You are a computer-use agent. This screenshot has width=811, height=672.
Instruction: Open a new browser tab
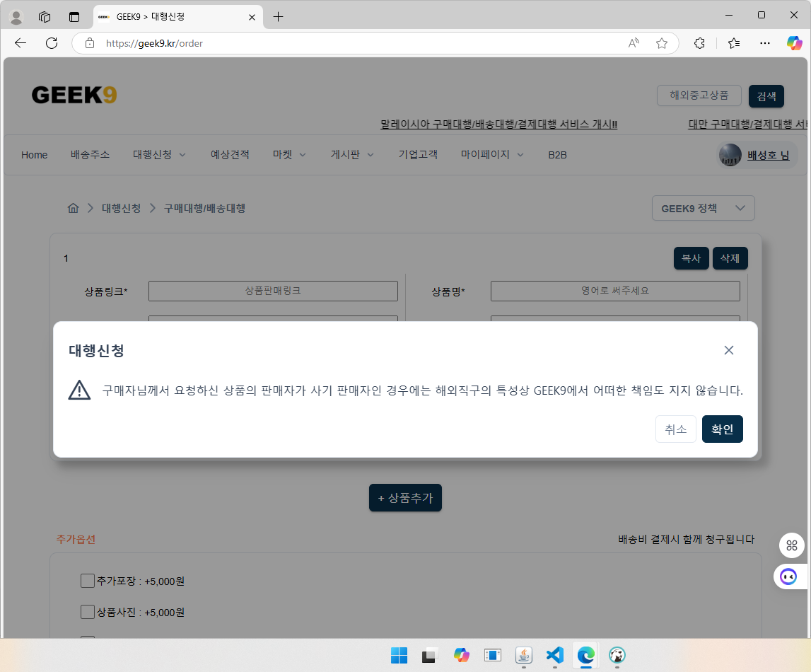click(279, 17)
